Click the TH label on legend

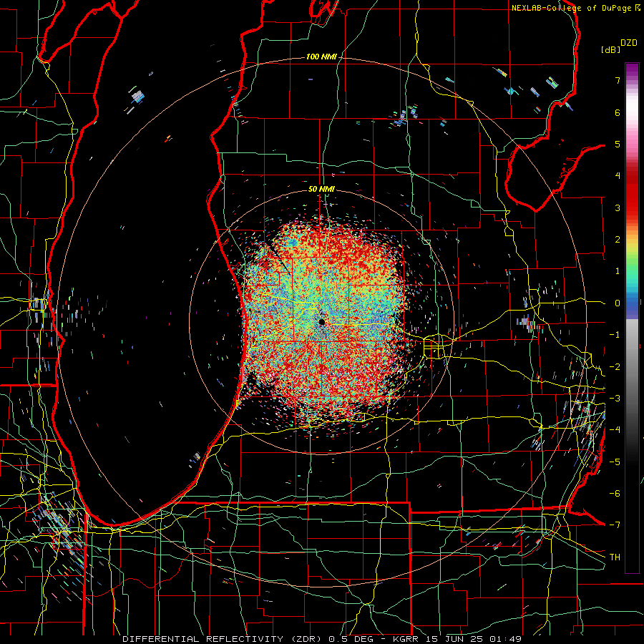[x=615, y=557]
